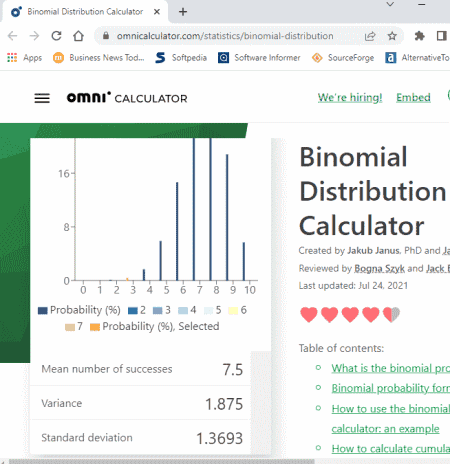Toggle legend series 2 swatch
Image resolution: width=450 pixels, height=464 pixels.
[x=133, y=311]
